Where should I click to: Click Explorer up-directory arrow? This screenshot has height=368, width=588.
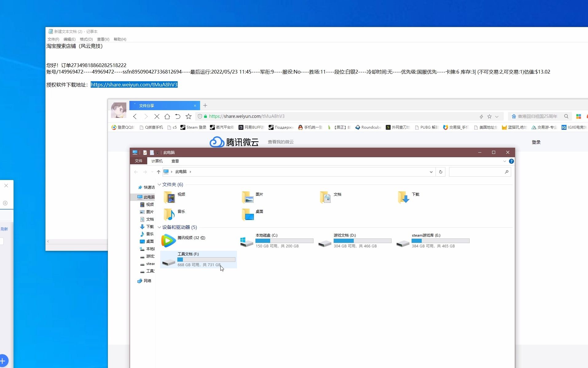pyautogui.click(x=159, y=172)
